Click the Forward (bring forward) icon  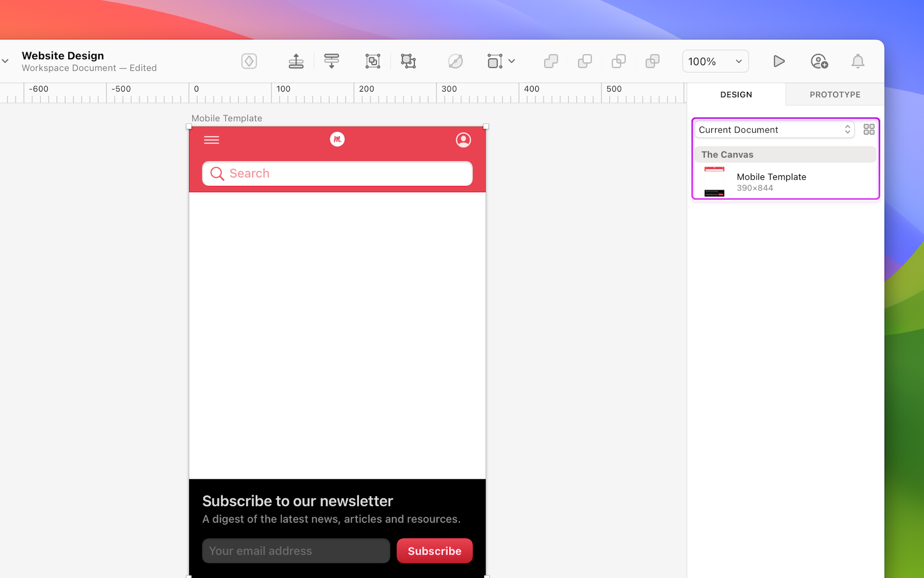[296, 61]
